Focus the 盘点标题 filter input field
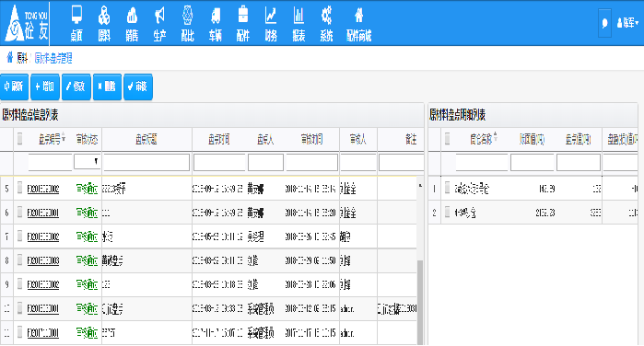This screenshot has height=346, width=644. point(146,162)
